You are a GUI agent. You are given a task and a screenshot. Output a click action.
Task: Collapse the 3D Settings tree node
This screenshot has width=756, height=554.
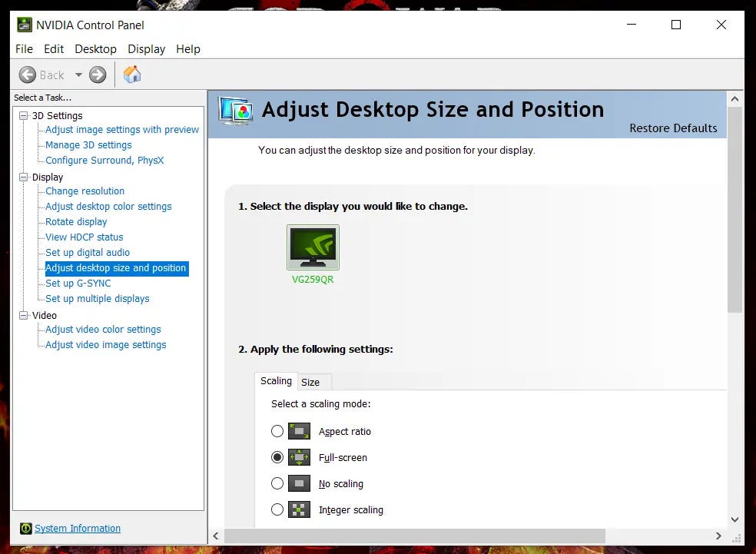coord(23,116)
